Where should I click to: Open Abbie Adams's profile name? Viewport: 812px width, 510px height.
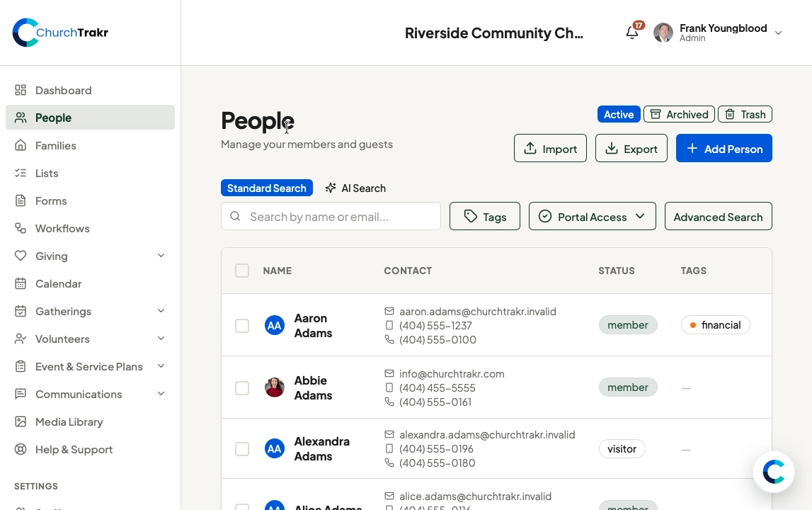[314, 387]
